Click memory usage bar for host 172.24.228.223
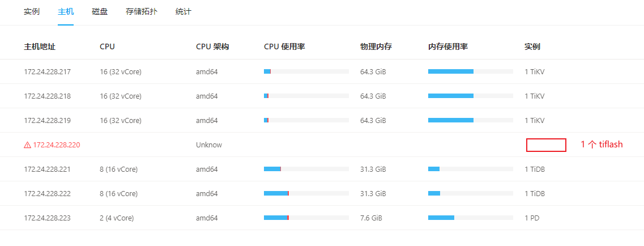The image size is (644, 246). point(470,218)
